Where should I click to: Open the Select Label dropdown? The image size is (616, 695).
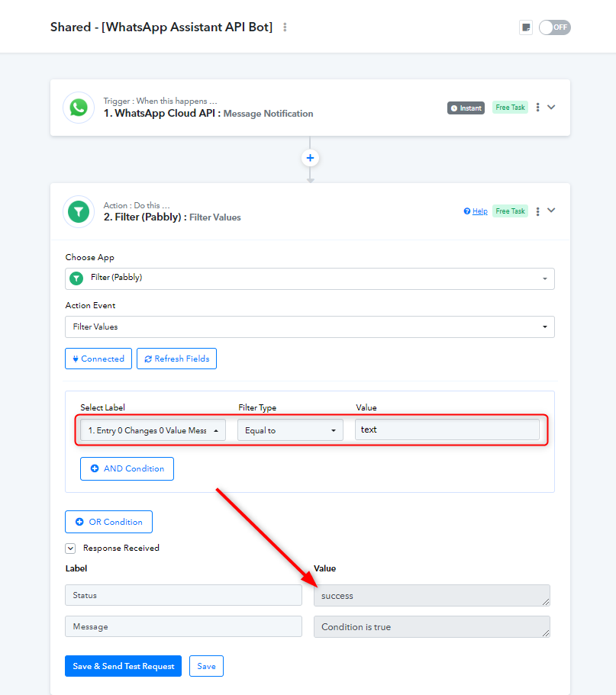pyautogui.click(x=153, y=430)
